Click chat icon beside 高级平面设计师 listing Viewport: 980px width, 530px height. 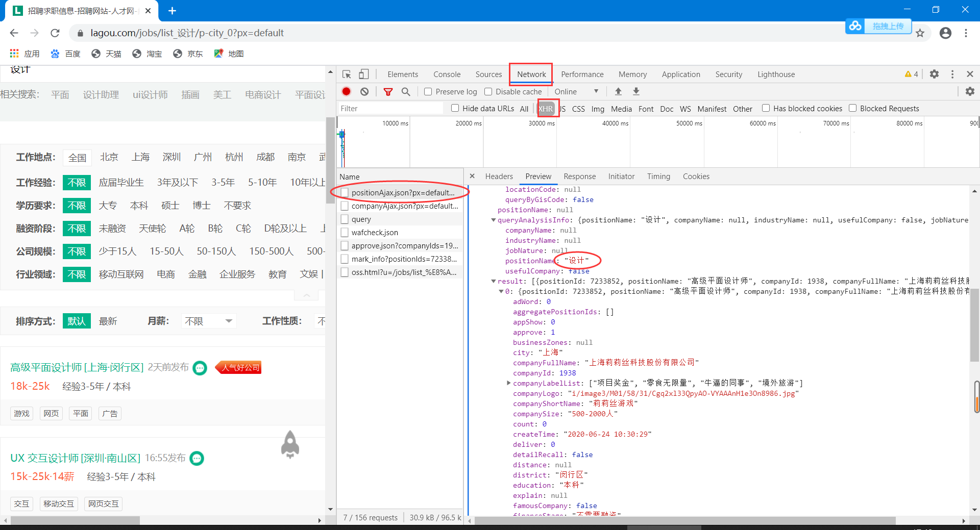[x=200, y=368]
